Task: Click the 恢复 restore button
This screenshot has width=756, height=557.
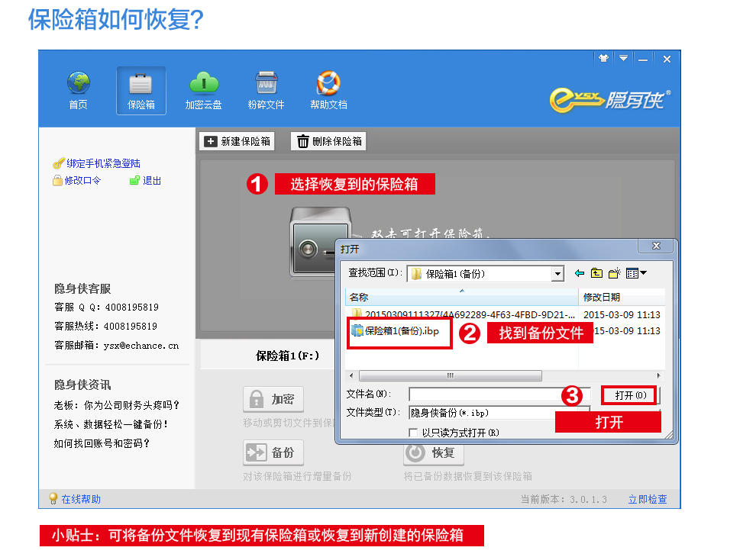Action: click(x=434, y=453)
